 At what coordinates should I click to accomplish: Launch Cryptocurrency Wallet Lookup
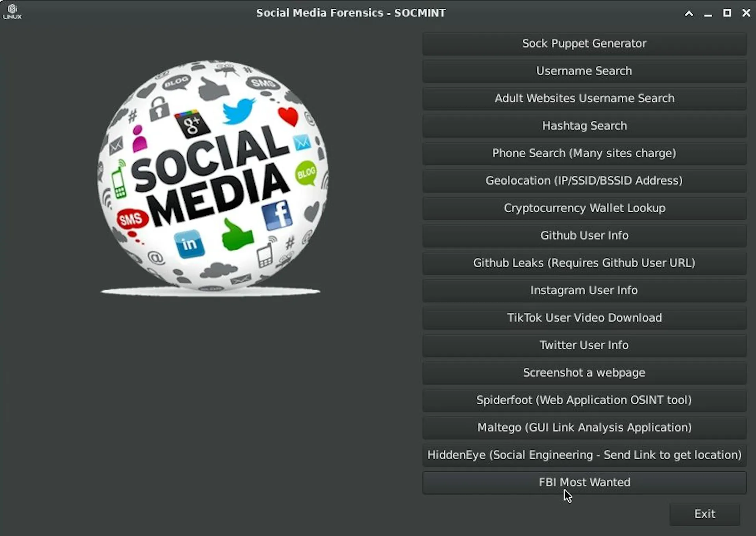[584, 208]
